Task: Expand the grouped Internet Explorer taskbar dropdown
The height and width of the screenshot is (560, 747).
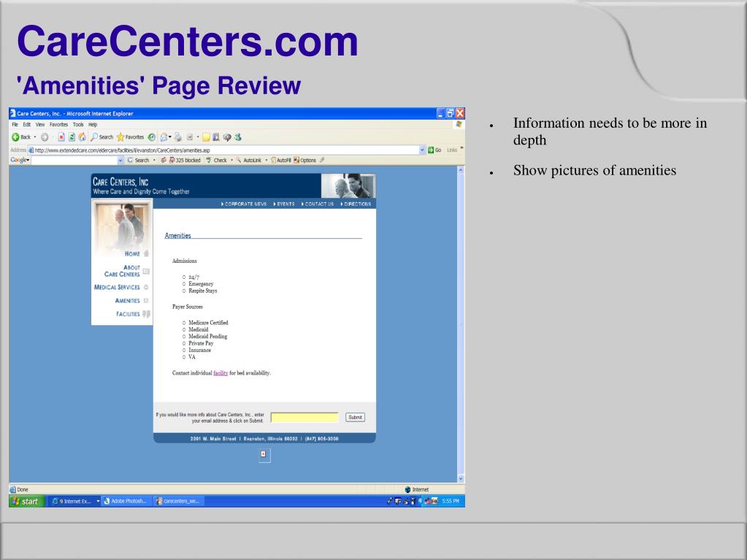Action: pyautogui.click(x=98, y=501)
